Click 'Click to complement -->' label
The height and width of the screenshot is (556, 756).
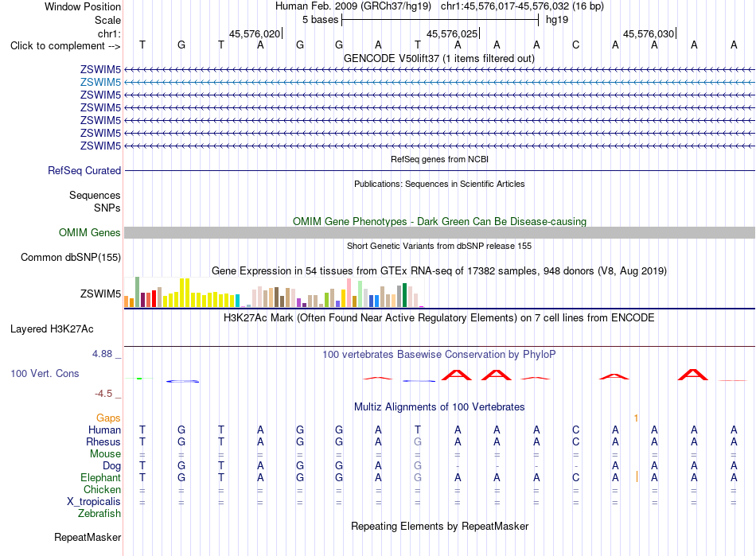point(65,46)
